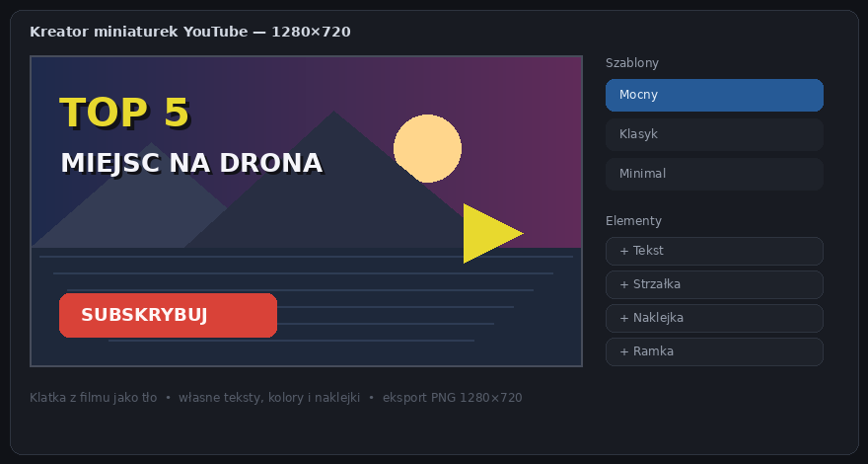Select the TOP 5 yellow headline text
Screen dimensions: 868x464
[x=124, y=113]
